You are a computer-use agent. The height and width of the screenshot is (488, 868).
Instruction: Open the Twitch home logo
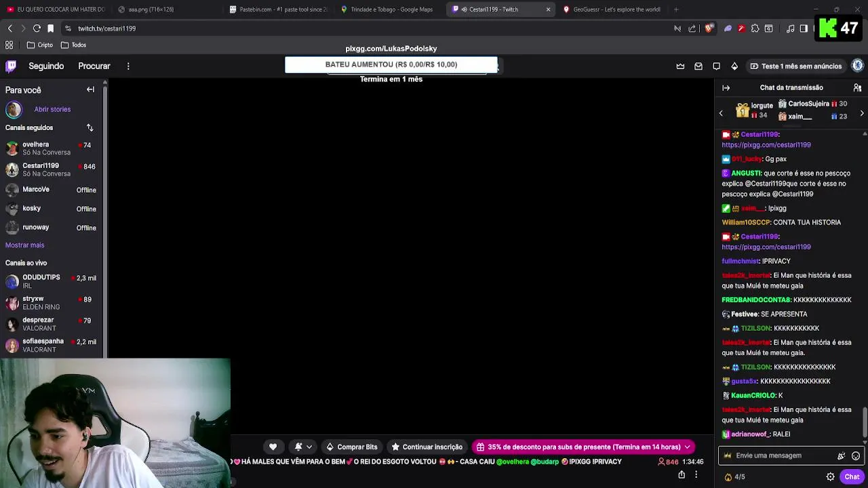click(11, 66)
